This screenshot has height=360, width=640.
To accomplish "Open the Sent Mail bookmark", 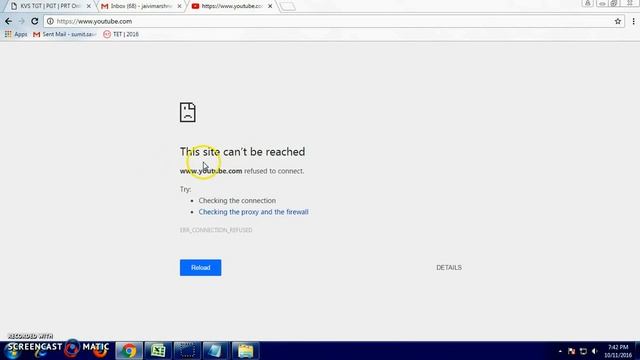I will (64, 34).
